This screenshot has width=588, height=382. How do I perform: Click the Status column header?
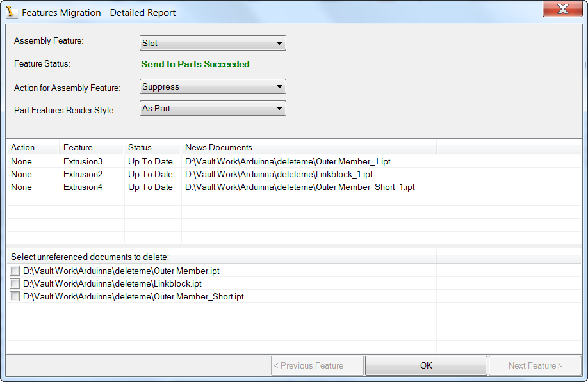(x=141, y=147)
